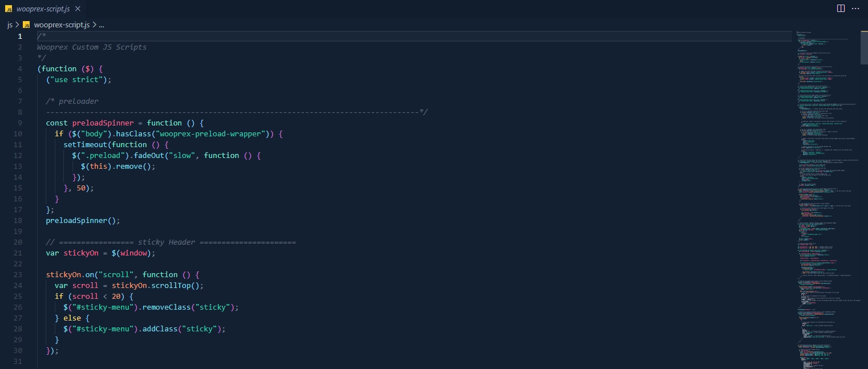The image size is (868, 369).
Task: Close the wooprex-script.js tab
Action: (x=78, y=9)
